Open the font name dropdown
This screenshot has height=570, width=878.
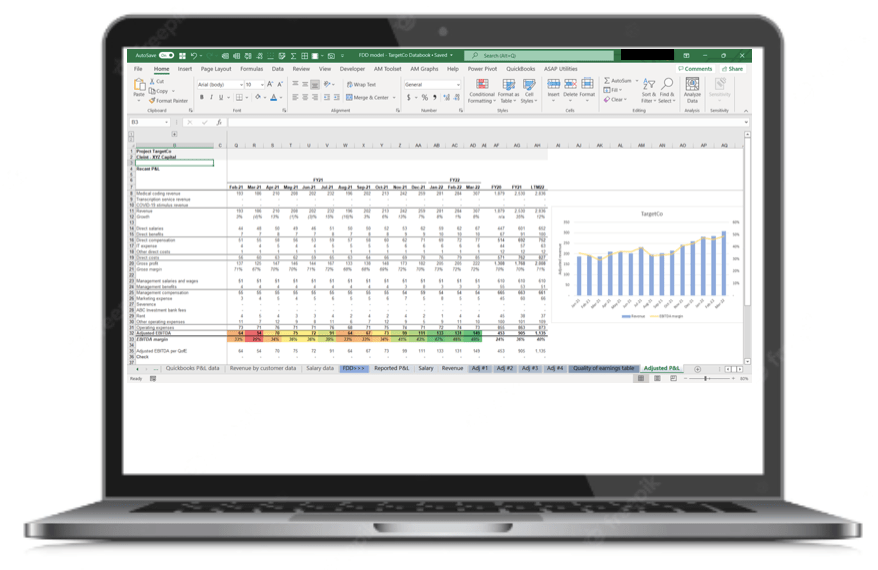pyautogui.click(x=239, y=85)
